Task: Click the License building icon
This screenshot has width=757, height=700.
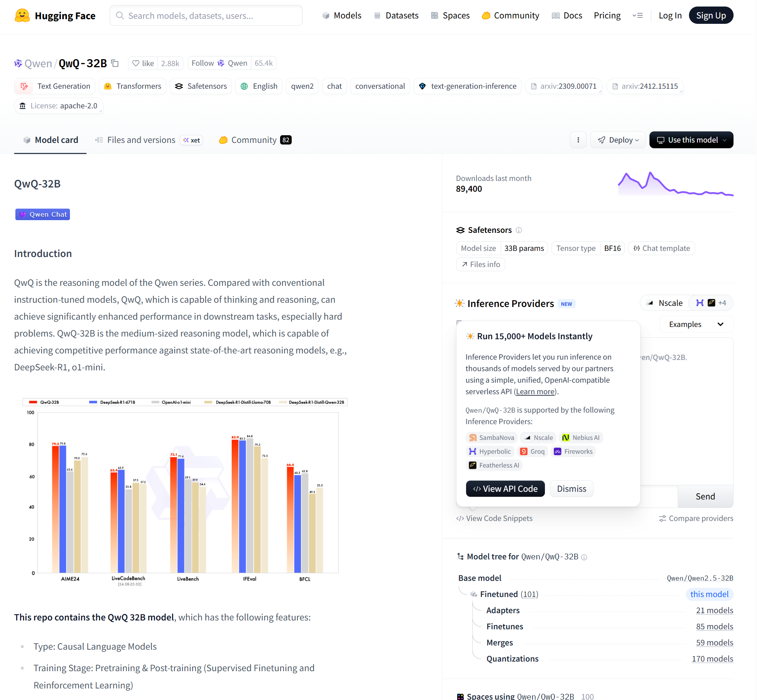Action: [x=23, y=106]
